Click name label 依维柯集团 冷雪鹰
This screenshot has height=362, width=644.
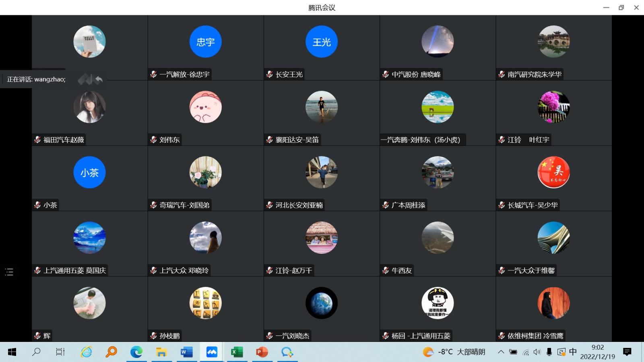tap(535, 335)
